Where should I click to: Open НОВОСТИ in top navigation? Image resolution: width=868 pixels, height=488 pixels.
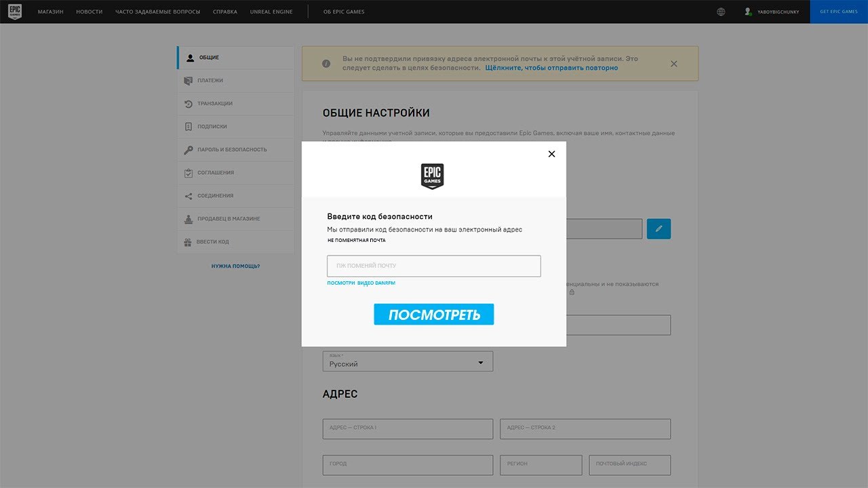(90, 12)
